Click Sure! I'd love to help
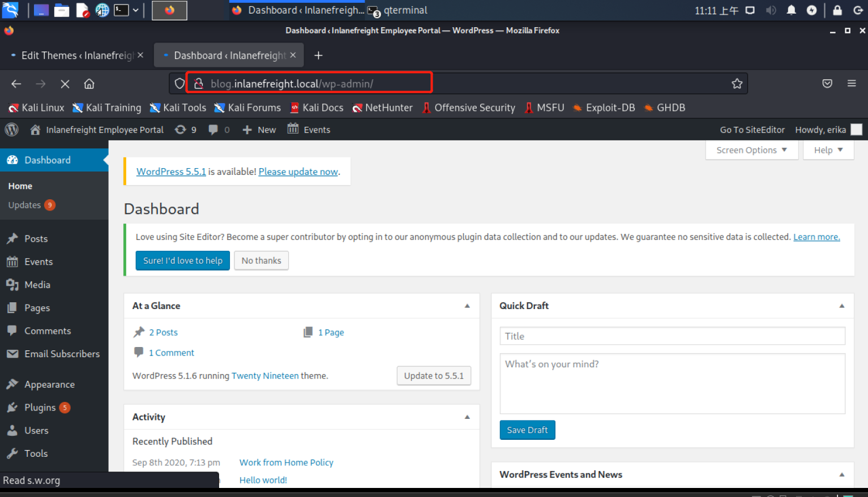 (183, 260)
